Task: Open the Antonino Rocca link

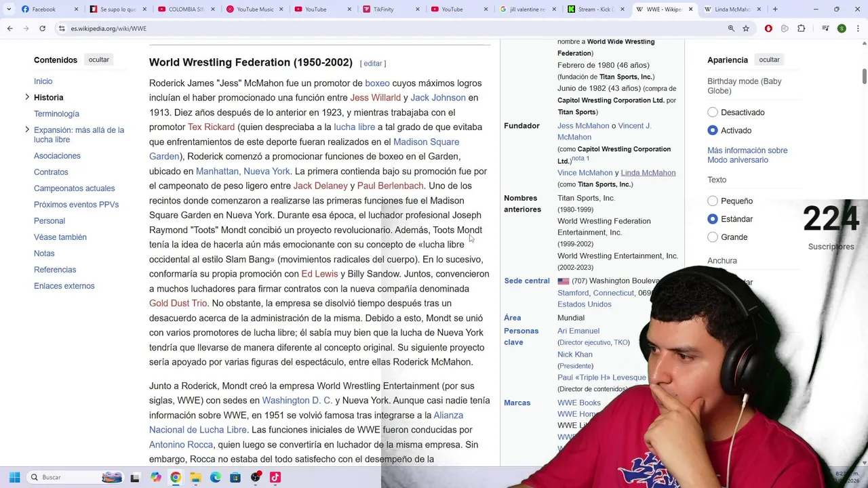Action: coord(181,445)
